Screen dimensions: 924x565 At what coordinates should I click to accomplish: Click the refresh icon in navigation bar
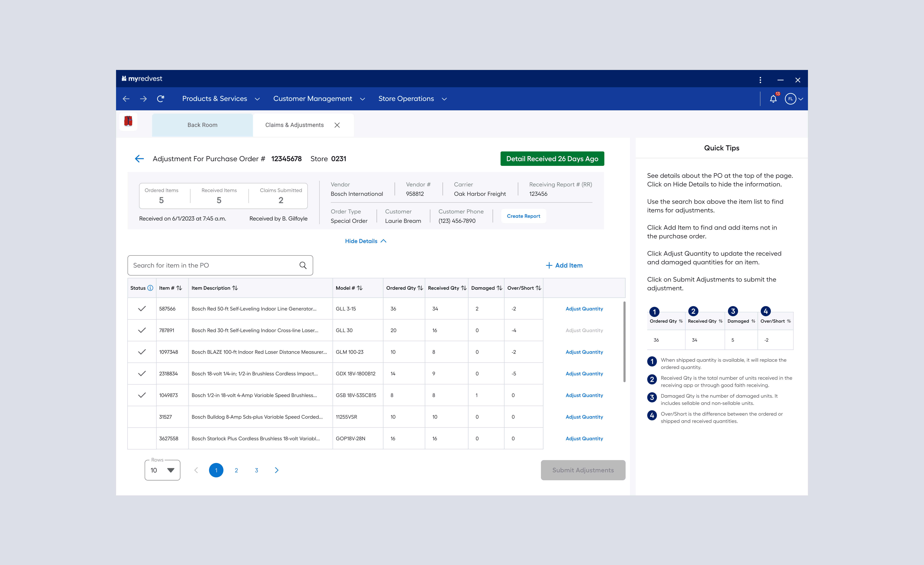point(161,99)
